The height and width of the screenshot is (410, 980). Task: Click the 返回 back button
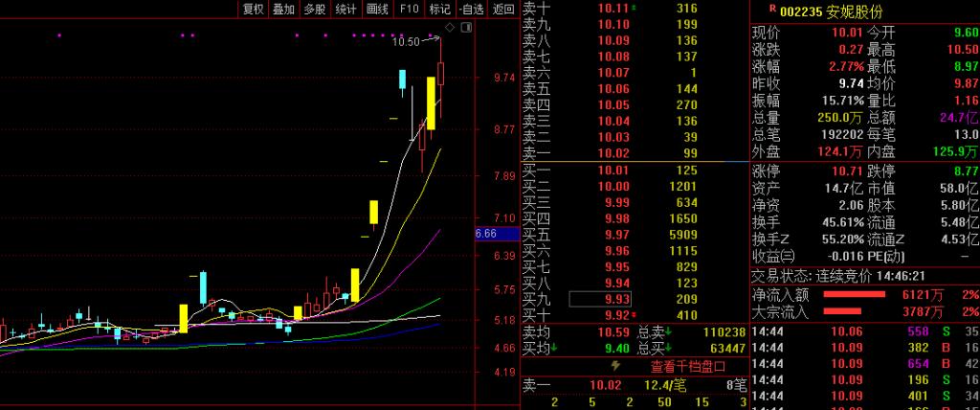(x=503, y=9)
